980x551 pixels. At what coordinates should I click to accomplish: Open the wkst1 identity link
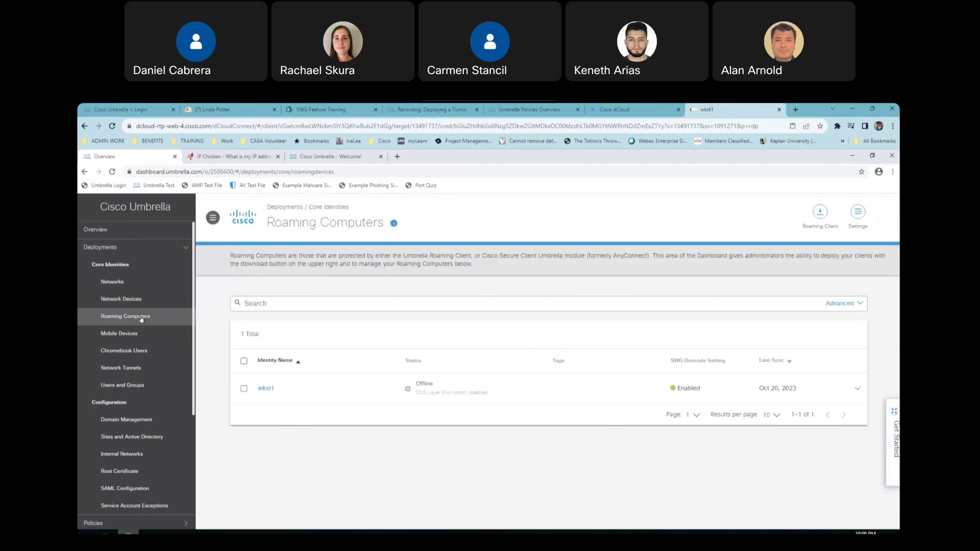tap(265, 388)
